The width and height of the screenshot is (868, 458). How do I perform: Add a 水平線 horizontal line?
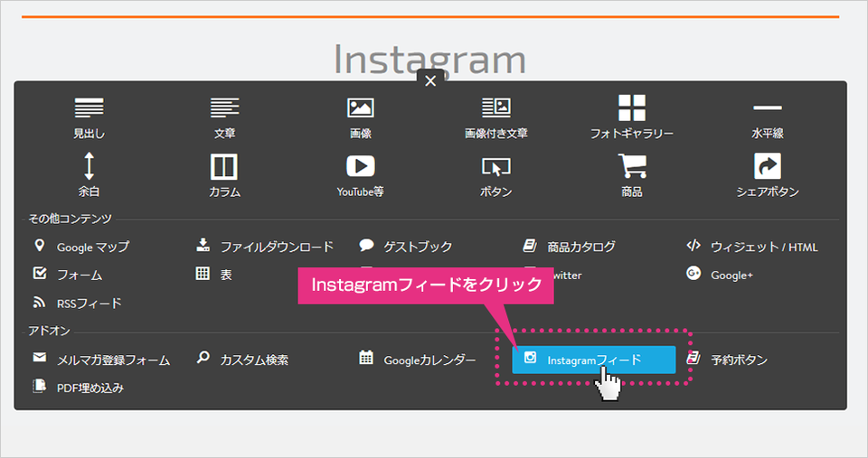[x=768, y=120]
